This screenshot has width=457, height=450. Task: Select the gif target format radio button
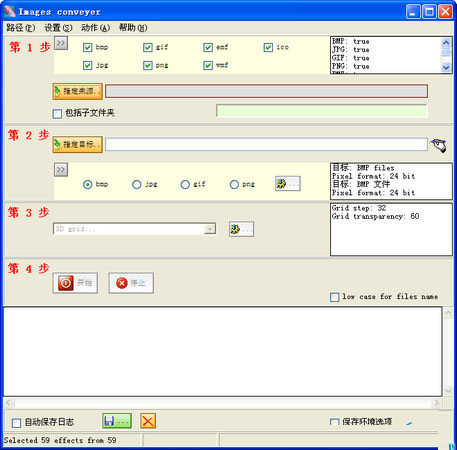click(185, 184)
